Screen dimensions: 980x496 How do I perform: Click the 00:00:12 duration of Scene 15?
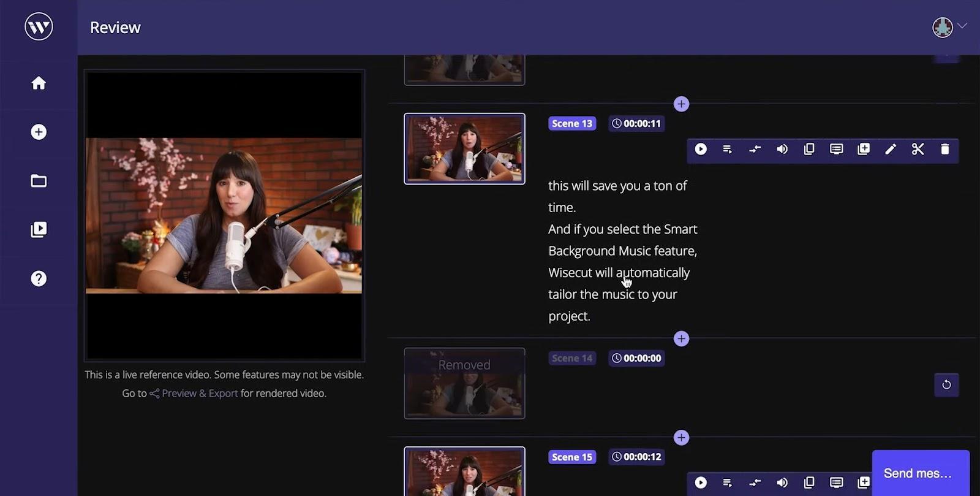point(637,457)
